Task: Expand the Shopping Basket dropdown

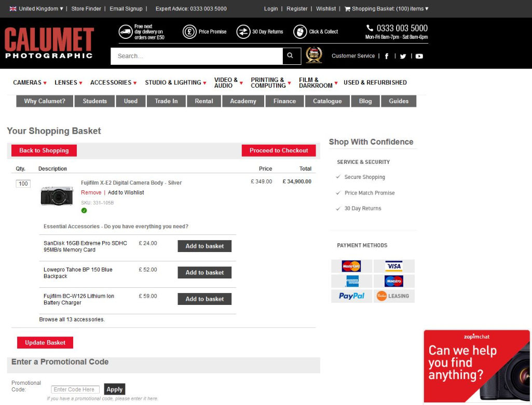Action: (x=387, y=9)
